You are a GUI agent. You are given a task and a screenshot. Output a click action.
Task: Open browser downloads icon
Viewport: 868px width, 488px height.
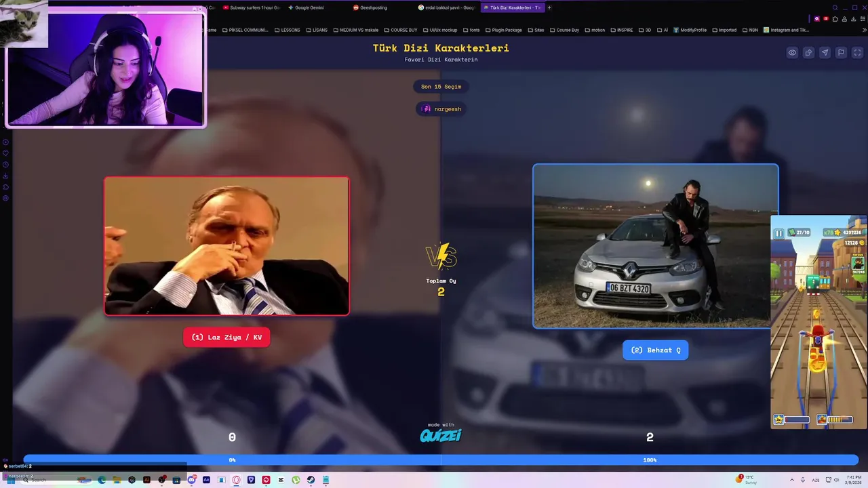click(853, 19)
